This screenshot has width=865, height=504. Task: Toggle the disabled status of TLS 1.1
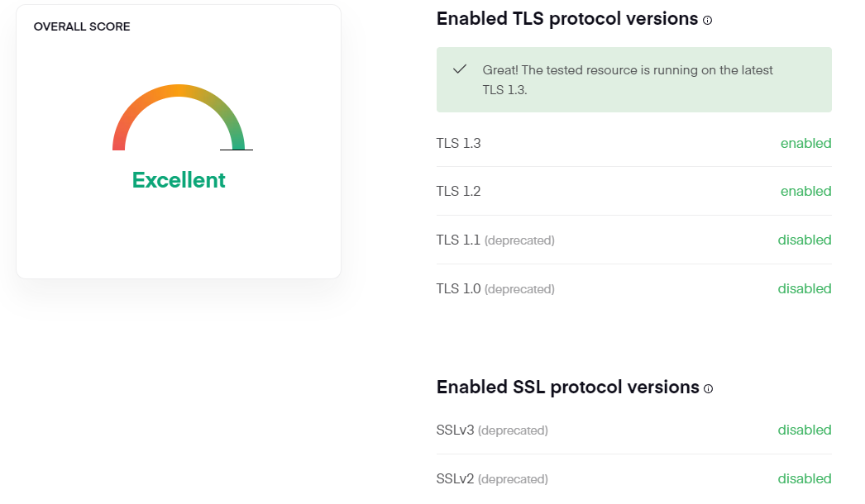(804, 240)
